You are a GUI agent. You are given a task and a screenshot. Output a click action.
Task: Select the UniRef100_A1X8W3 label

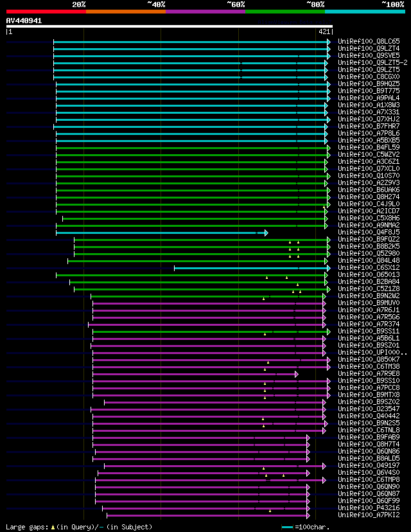369,105
